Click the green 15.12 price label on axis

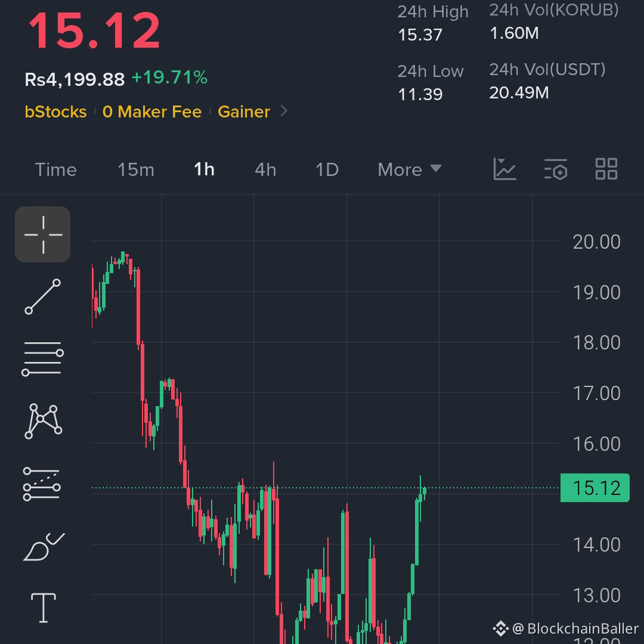point(595,488)
